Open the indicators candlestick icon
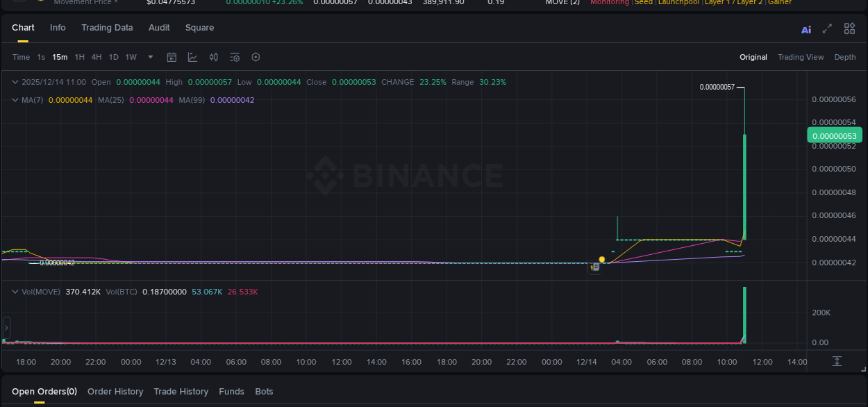868x407 pixels. coord(213,57)
